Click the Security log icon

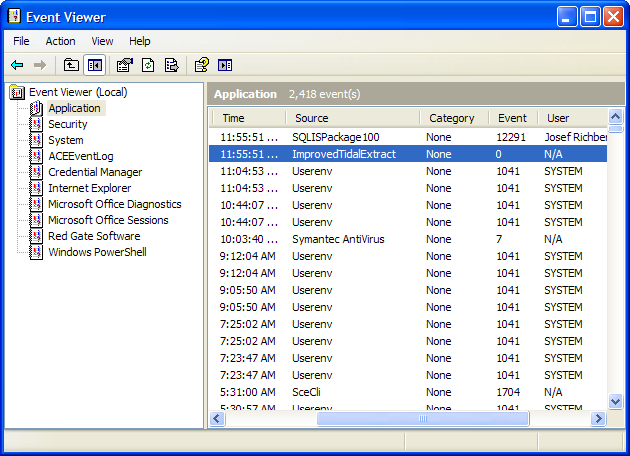37,124
